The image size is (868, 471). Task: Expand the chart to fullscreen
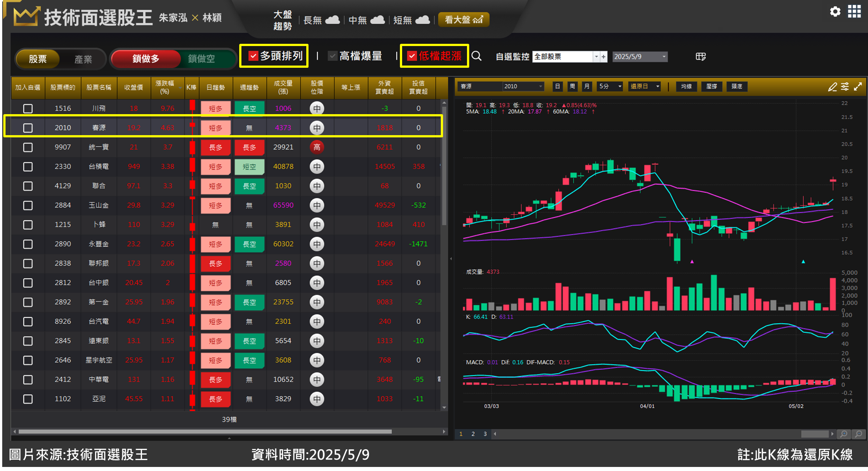coord(858,87)
